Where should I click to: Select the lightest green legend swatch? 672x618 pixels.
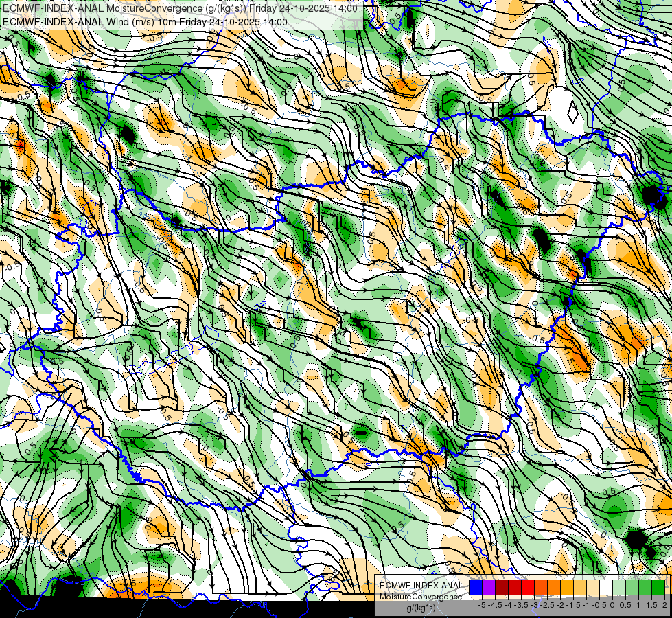pos(619,587)
